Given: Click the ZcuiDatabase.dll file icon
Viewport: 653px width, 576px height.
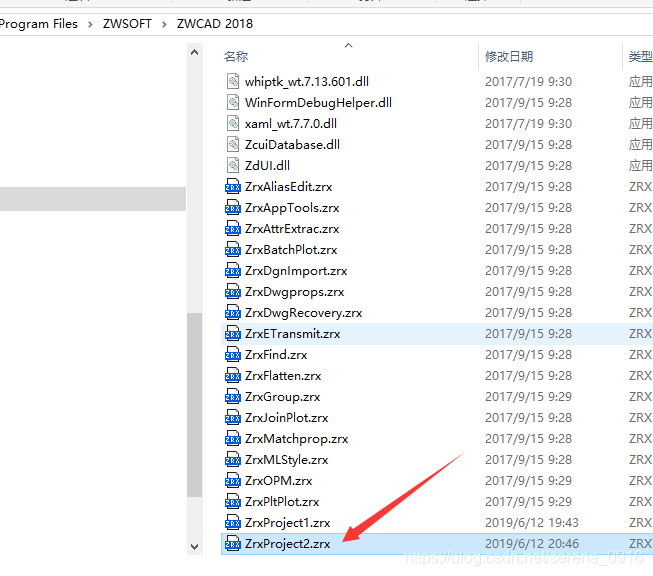Looking at the screenshot, I should [x=233, y=145].
